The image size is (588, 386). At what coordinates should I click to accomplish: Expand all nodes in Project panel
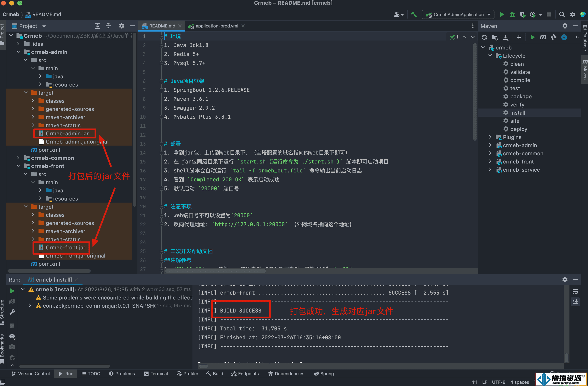point(98,26)
